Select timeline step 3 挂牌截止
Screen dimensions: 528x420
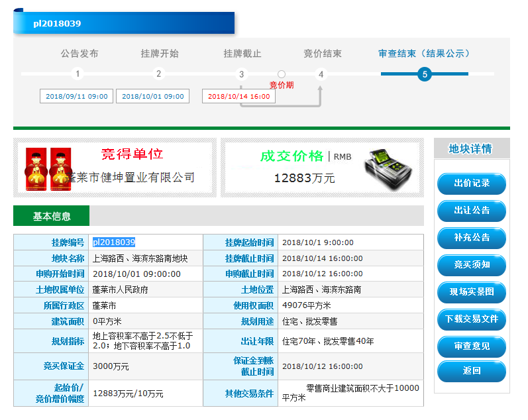pos(242,74)
